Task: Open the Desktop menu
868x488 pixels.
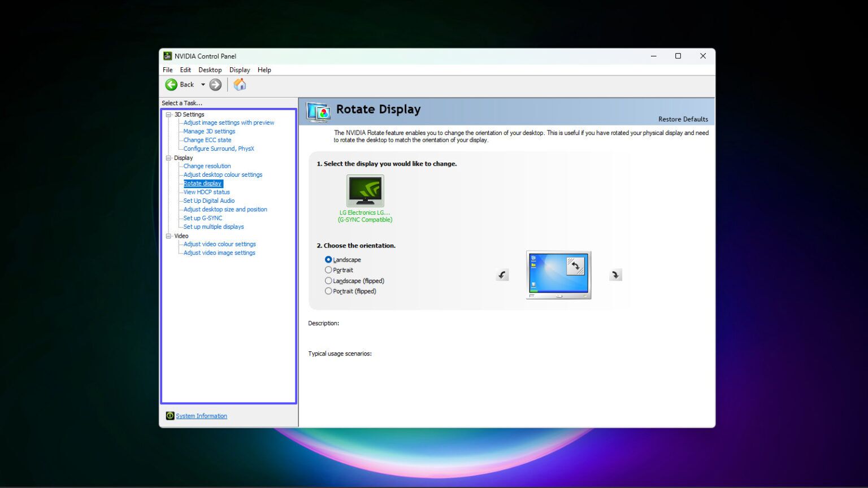Action: (x=210, y=69)
